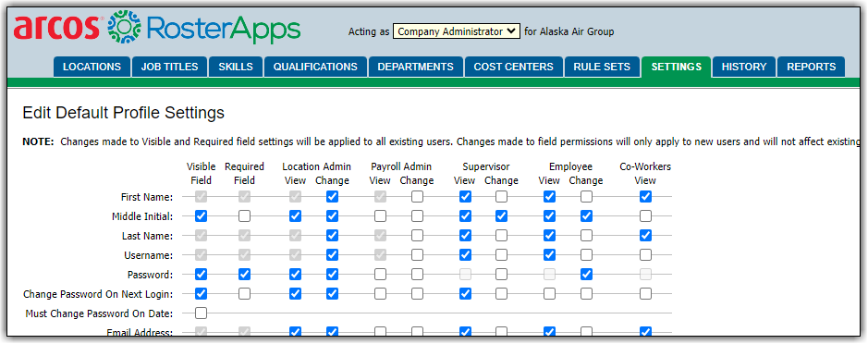Screen dimensions: 868x344
Task: Uncheck Middle Initial Visible Field checkbox
Action: pos(201,216)
